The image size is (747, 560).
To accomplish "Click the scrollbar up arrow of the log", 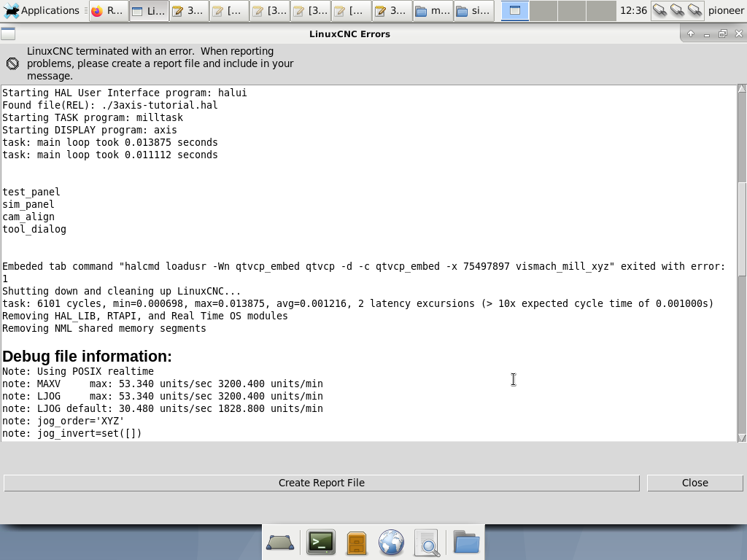I will click(x=742, y=89).
